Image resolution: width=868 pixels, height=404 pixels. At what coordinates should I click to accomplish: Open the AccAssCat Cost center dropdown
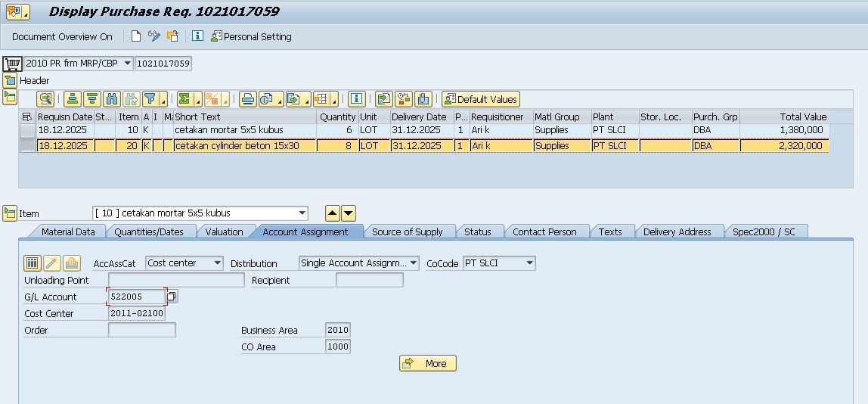pyautogui.click(x=218, y=263)
